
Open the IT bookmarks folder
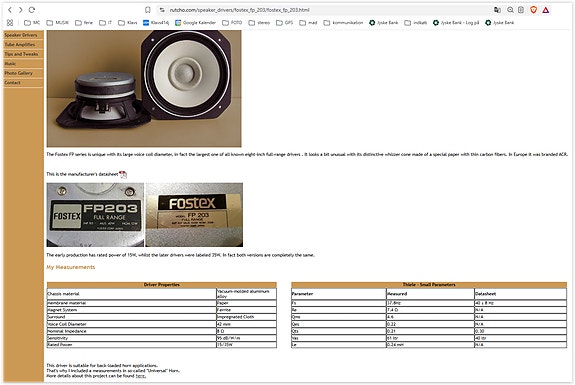pos(106,23)
